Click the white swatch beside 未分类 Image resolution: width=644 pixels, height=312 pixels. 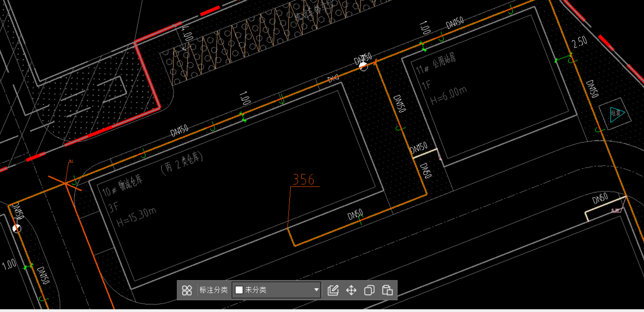(239, 290)
